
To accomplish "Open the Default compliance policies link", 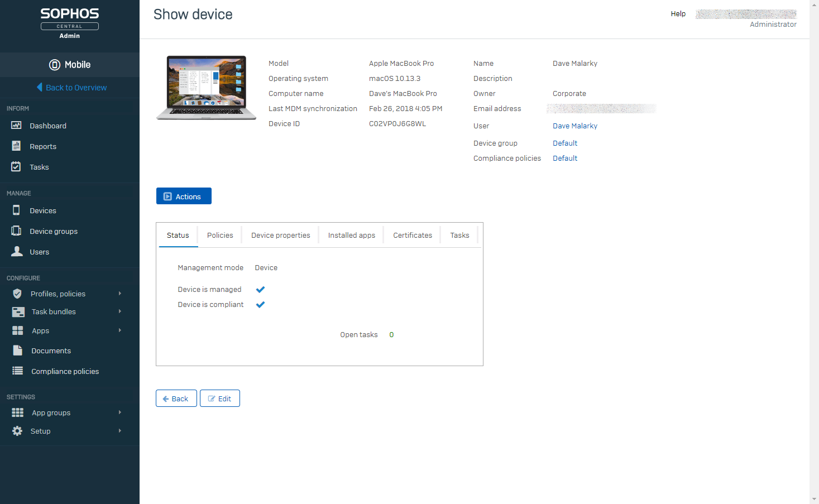I will coord(565,158).
